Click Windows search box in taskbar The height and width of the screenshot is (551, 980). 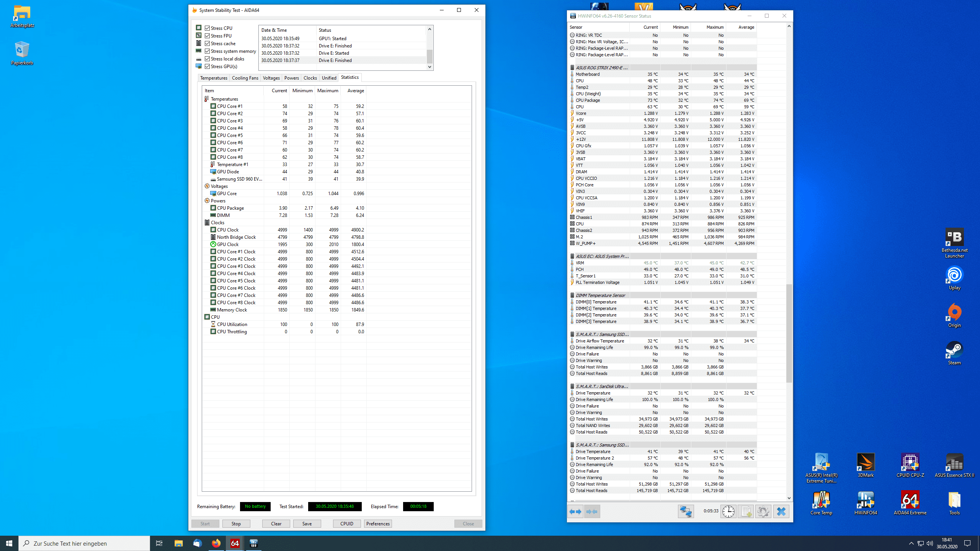(84, 543)
